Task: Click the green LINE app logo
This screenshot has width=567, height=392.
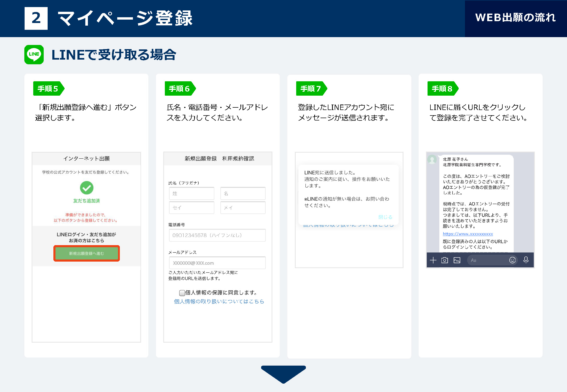Action: click(x=34, y=54)
